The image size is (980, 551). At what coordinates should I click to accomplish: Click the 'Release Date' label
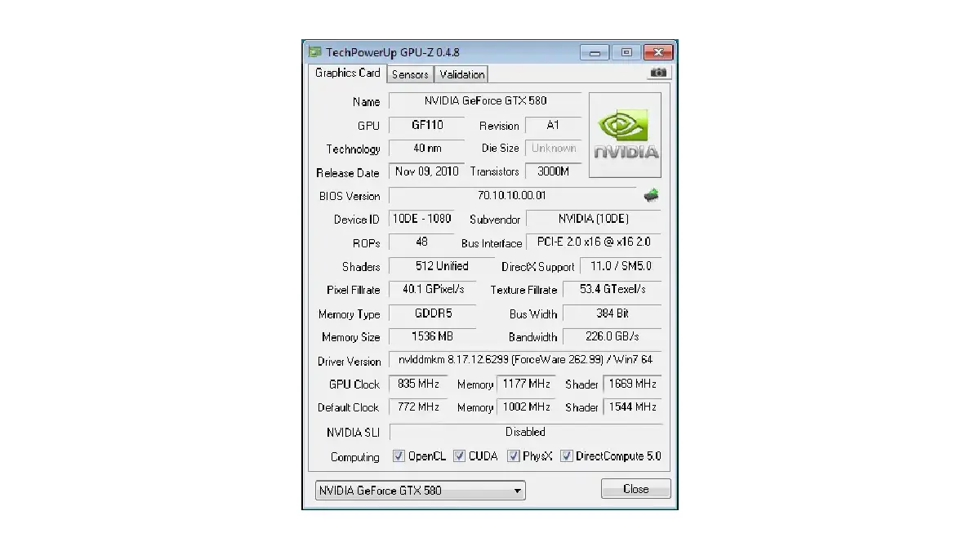click(x=348, y=173)
